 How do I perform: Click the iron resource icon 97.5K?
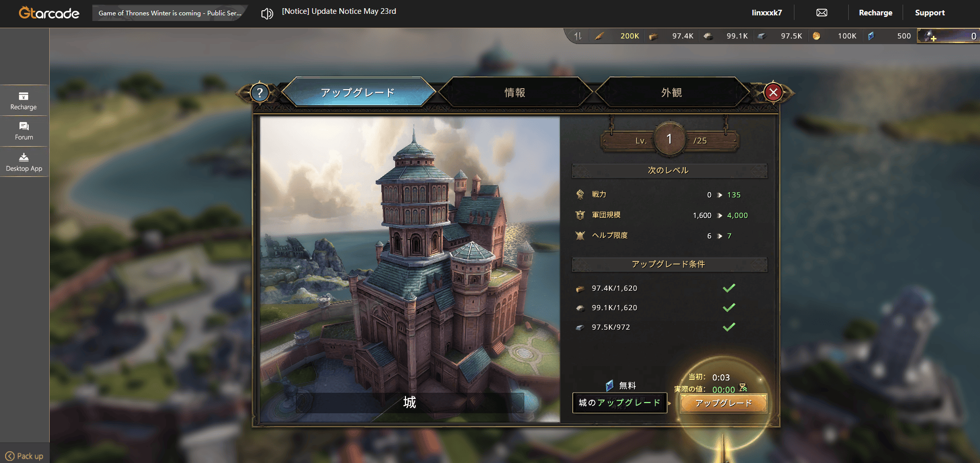762,36
